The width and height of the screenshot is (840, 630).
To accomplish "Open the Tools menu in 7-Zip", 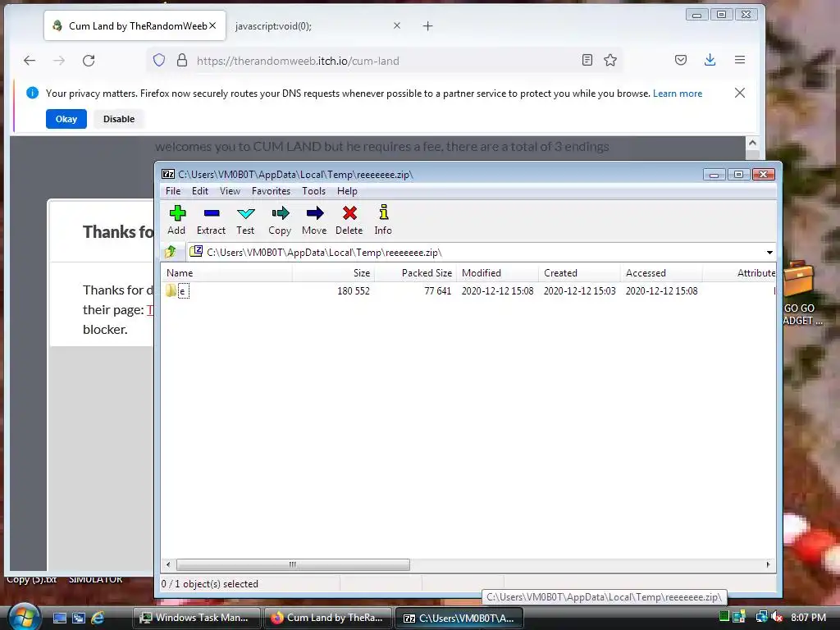I will (313, 191).
